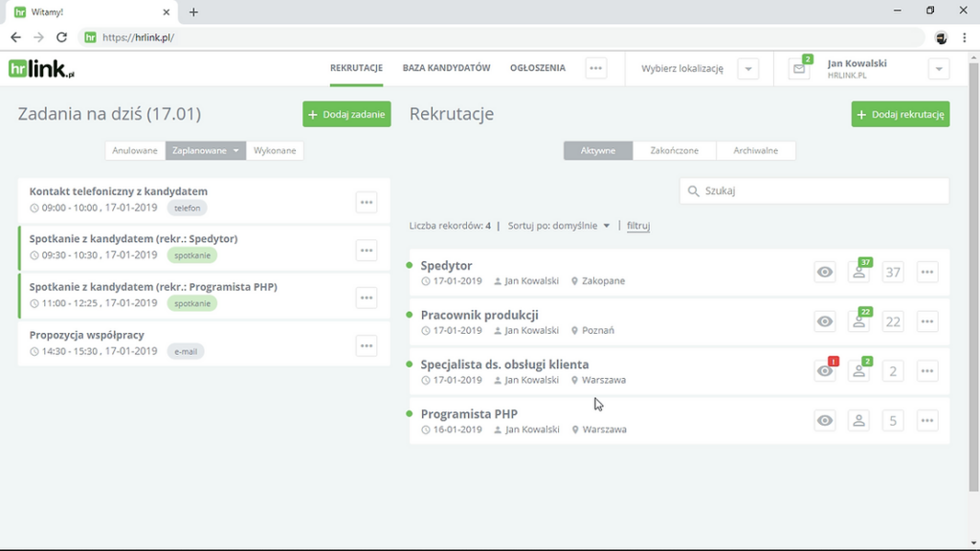Select the Zakończone recruitments tab
The width and height of the screenshot is (980, 551).
(675, 150)
